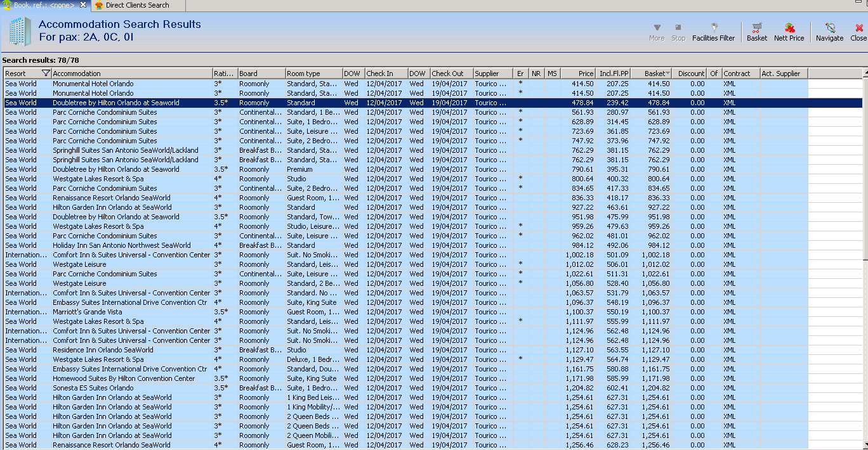Click the Contract column header
The height and width of the screenshot is (450, 868).
click(740, 74)
